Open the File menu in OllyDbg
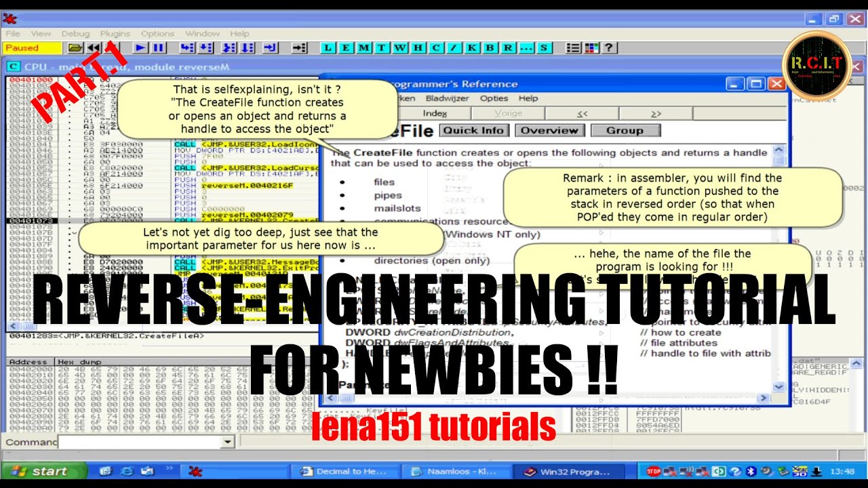 13,33
